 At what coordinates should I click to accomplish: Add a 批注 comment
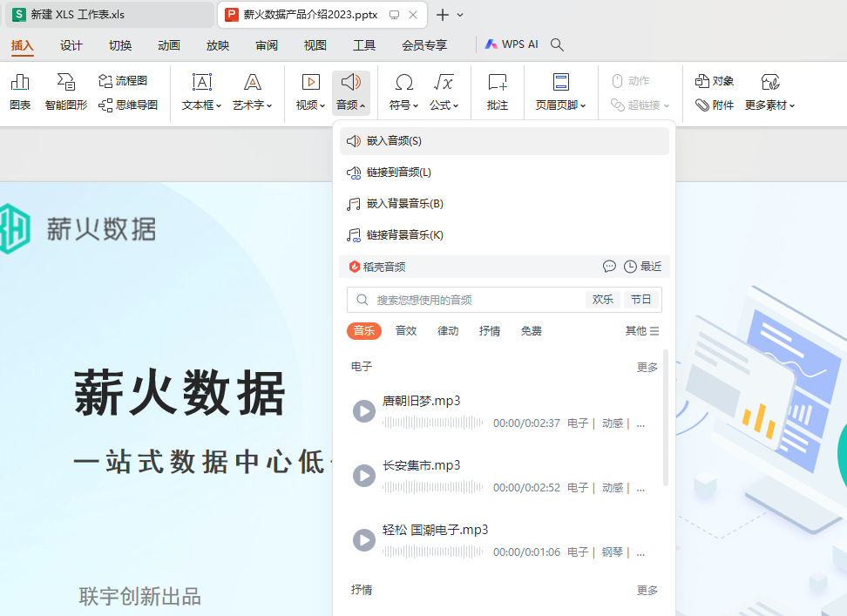(498, 91)
